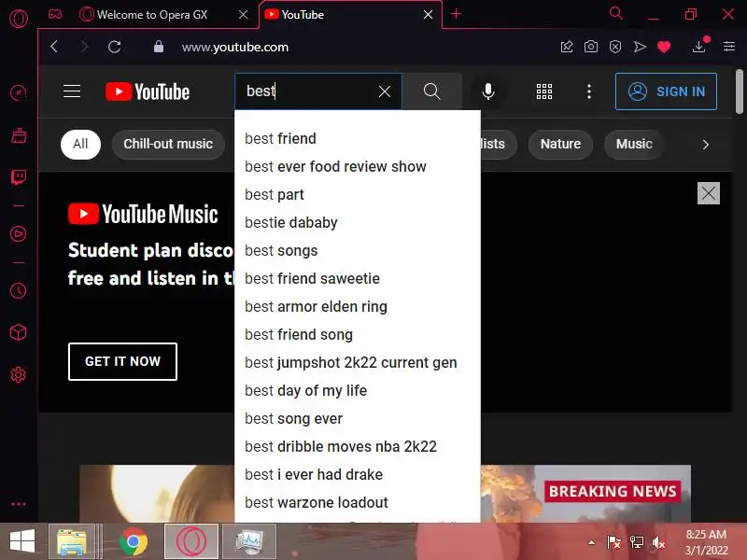Open YouTube guide hamburger menu
This screenshot has width=747, height=560.
tap(72, 91)
